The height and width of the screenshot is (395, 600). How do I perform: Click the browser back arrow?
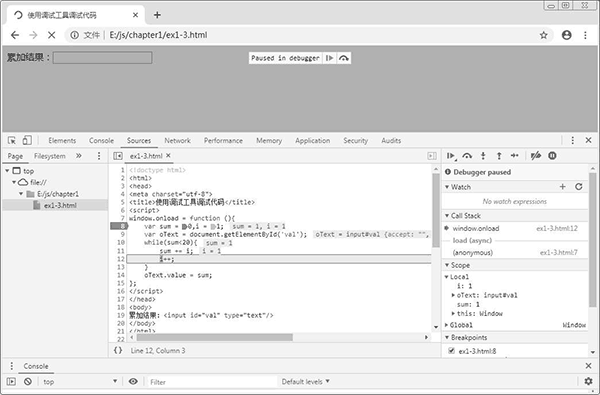tap(15, 35)
